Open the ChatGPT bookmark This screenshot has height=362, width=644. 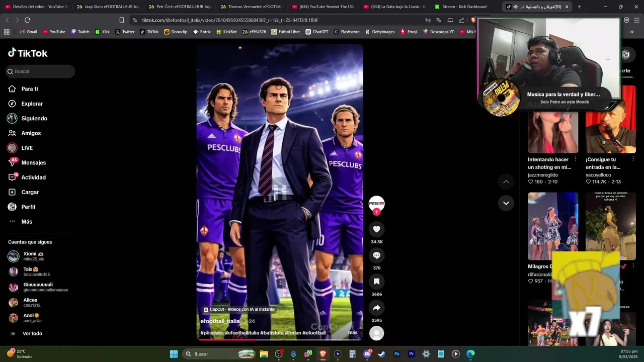pyautogui.click(x=316, y=32)
